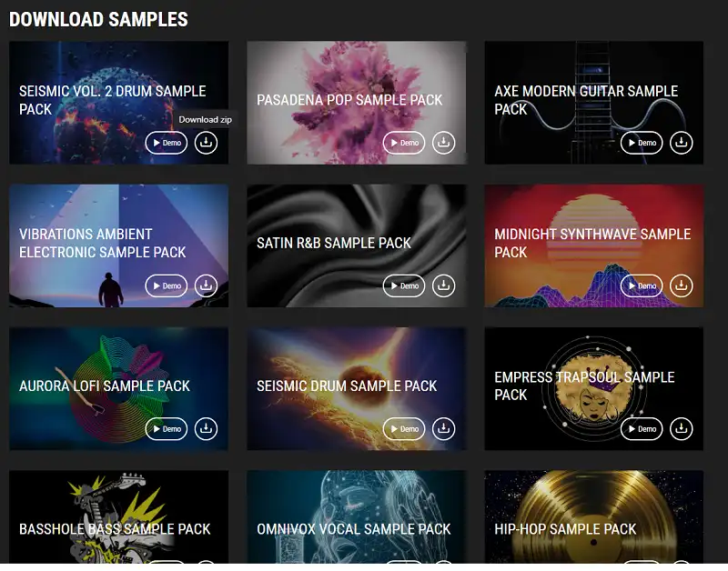Open the Omnivox Vocal Sample Pack tile

click(x=357, y=517)
